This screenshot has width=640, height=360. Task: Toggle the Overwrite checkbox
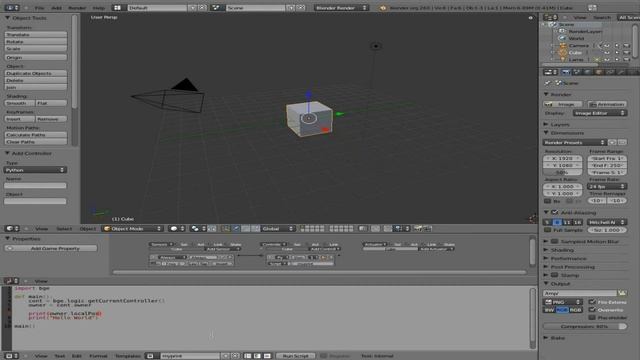point(592,309)
